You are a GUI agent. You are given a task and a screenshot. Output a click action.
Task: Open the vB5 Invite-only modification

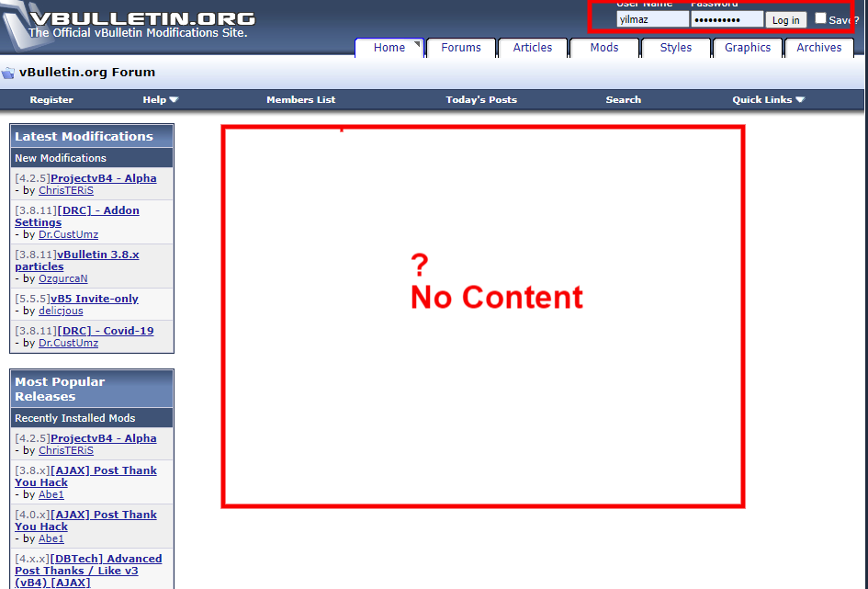click(x=95, y=299)
